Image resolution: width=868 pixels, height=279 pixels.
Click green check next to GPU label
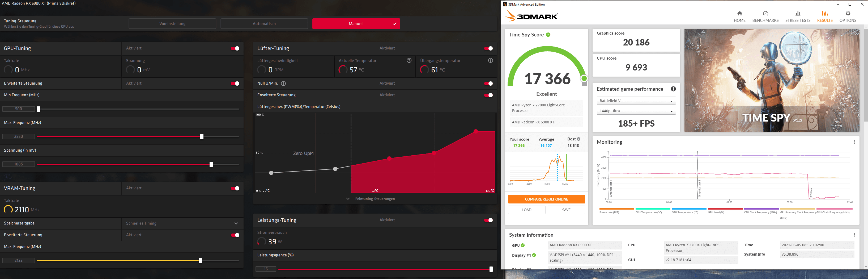tap(523, 245)
